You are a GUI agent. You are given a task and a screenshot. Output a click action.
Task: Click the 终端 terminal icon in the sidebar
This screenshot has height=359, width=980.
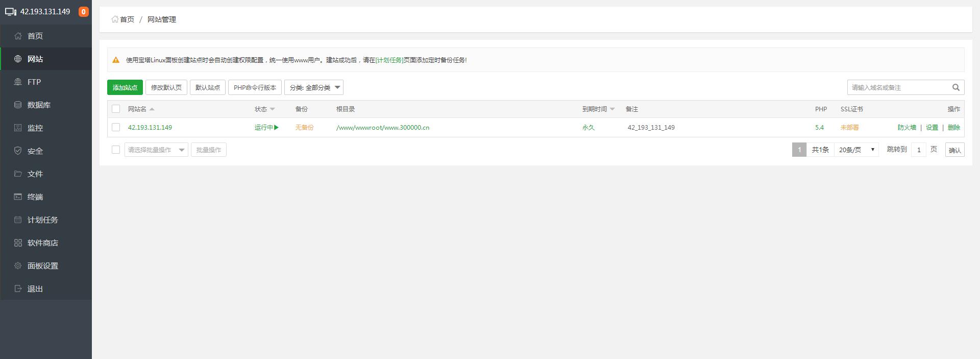18,197
